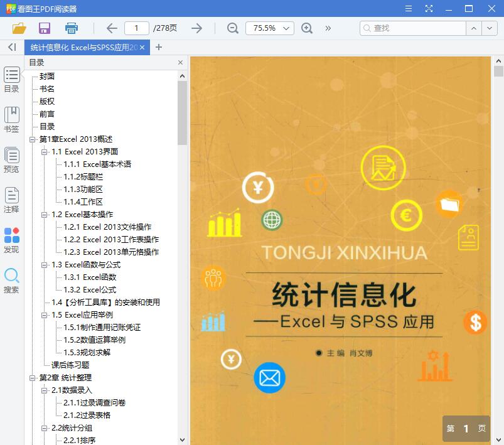Open 1.1.4工作区 section
504x445 pixels.
click(x=83, y=202)
